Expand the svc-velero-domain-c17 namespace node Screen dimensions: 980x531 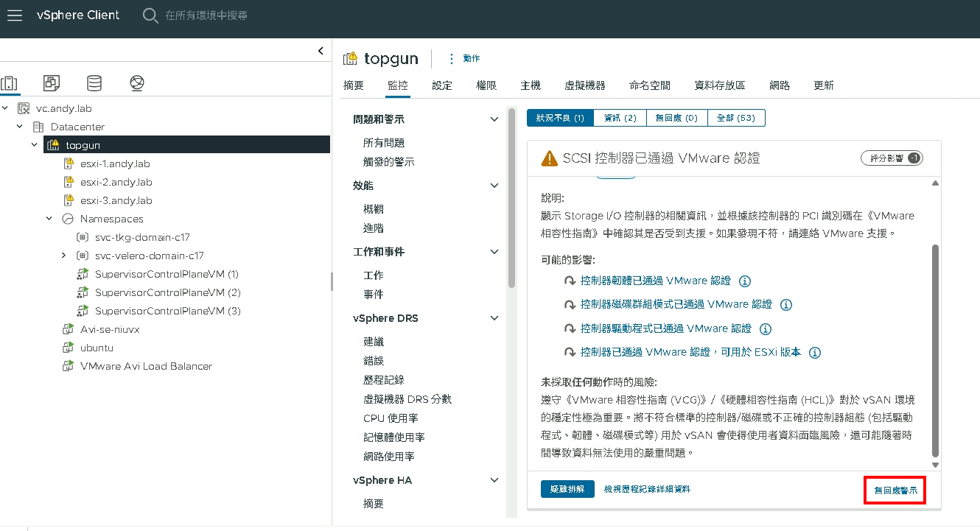[x=64, y=256]
